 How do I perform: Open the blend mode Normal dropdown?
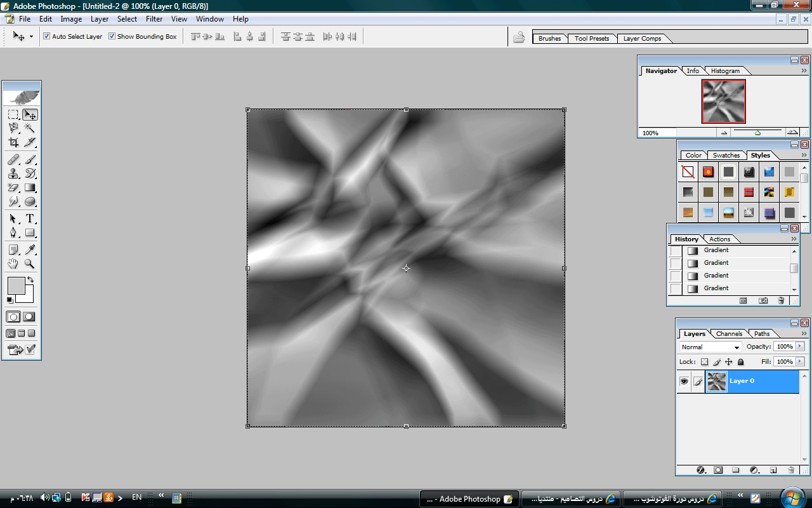coord(710,347)
